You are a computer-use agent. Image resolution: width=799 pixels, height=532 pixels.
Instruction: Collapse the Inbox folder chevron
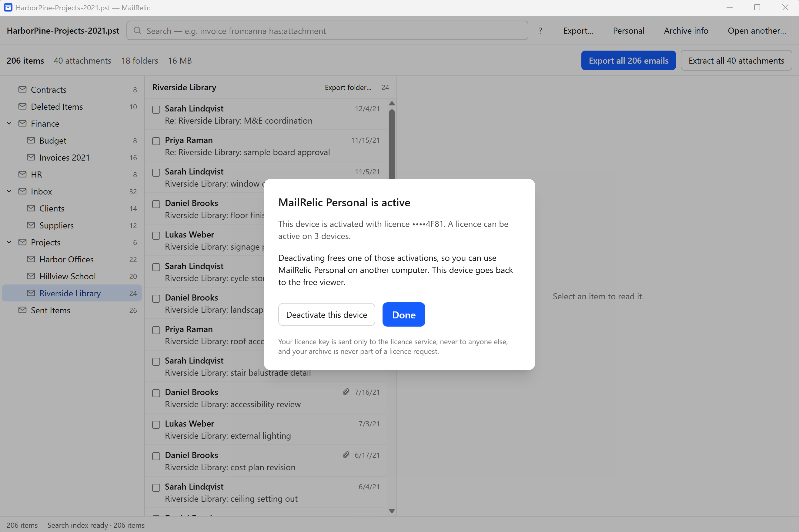tap(9, 191)
